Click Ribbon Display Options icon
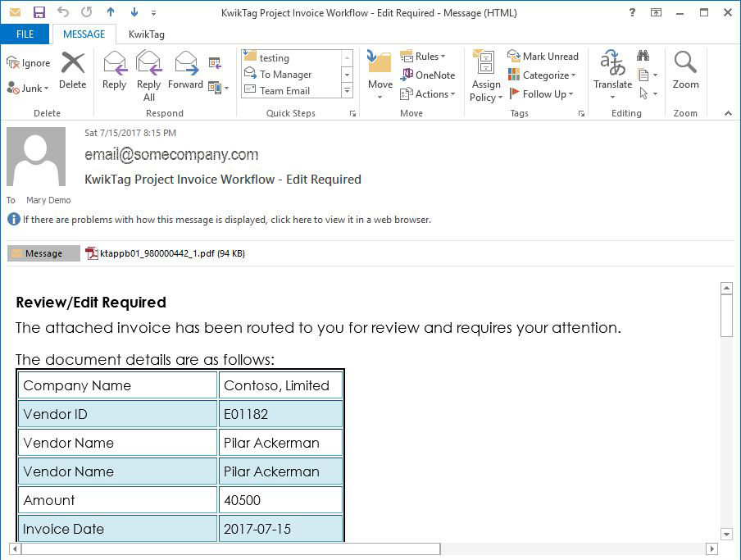 click(x=656, y=13)
